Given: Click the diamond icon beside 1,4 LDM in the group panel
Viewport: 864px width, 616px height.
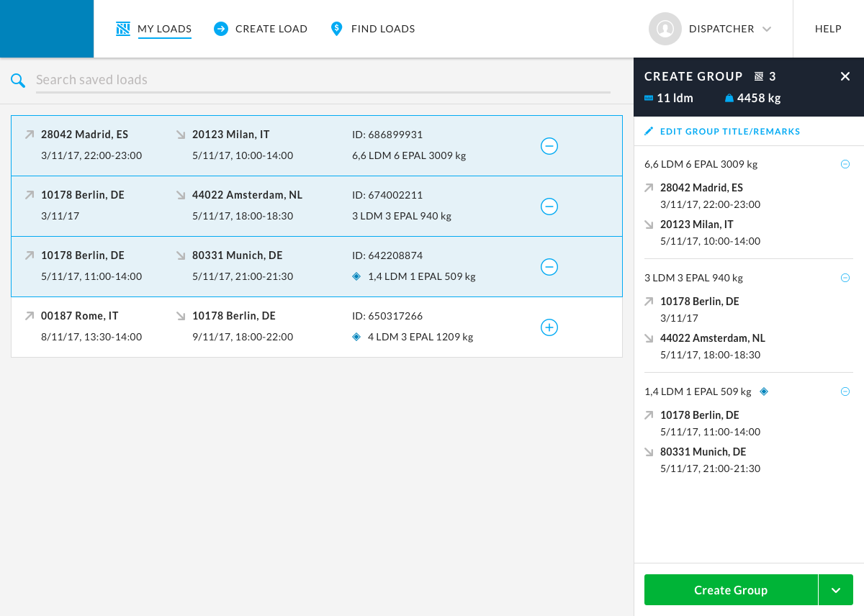Looking at the screenshot, I should tap(764, 391).
